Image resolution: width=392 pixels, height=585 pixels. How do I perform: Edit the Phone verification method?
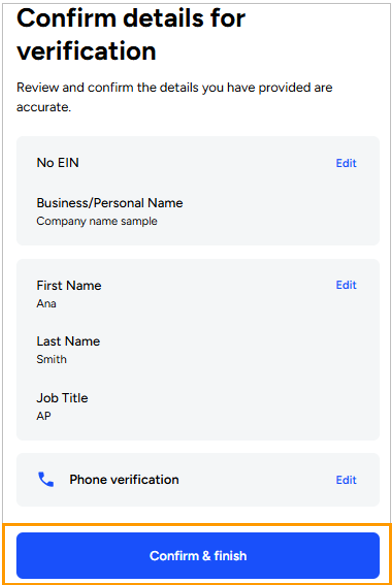tap(346, 480)
